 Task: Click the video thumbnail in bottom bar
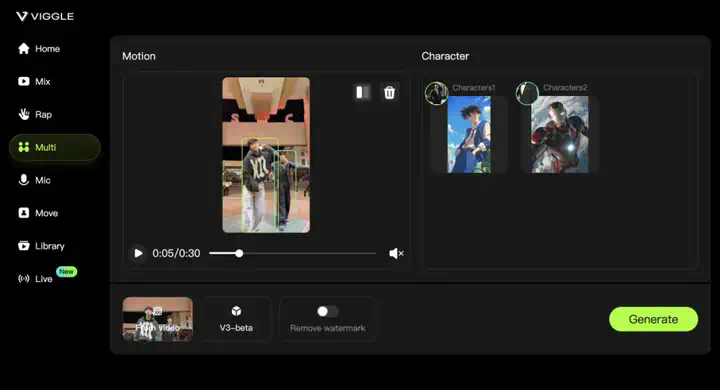click(x=158, y=319)
